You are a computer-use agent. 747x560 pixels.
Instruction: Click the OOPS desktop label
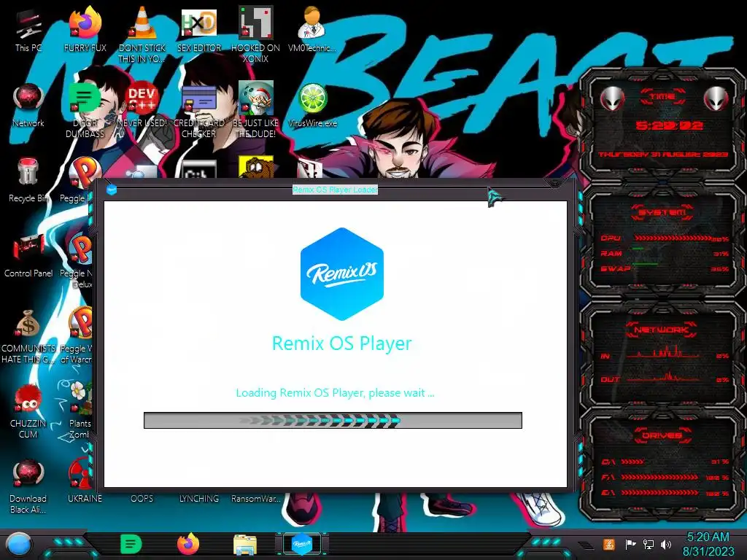point(142,499)
